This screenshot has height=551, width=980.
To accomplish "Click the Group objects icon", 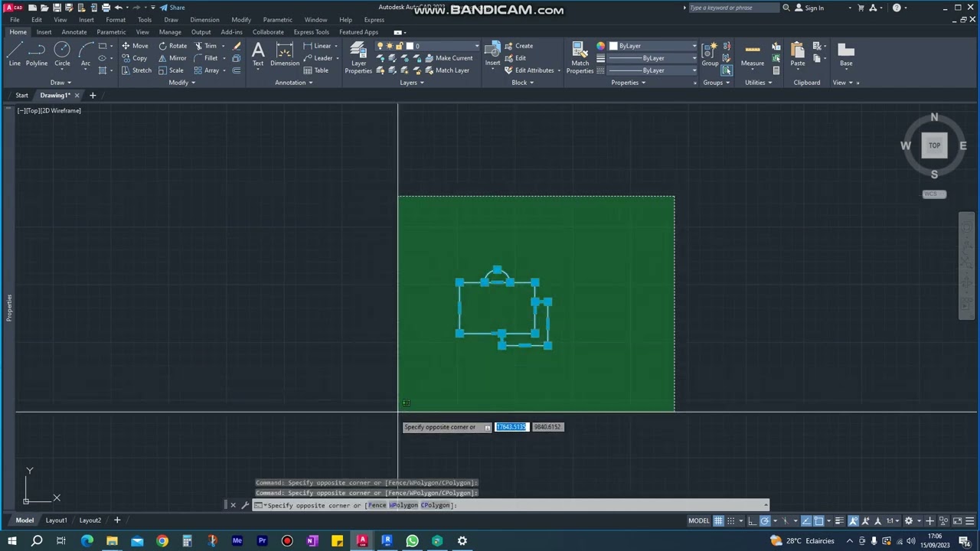I will (x=710, y=55).
